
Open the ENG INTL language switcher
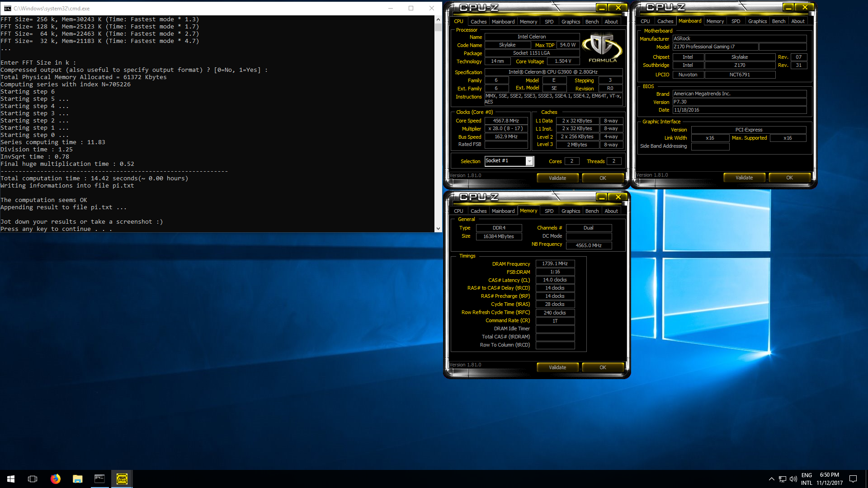[x=807, y=479]
